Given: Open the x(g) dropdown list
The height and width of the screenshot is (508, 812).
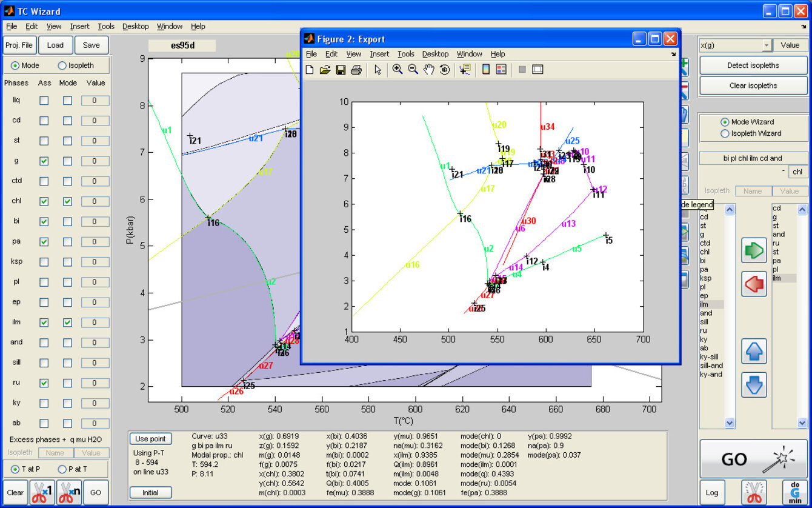Looking at the screenshot, I should coord(767,45).
